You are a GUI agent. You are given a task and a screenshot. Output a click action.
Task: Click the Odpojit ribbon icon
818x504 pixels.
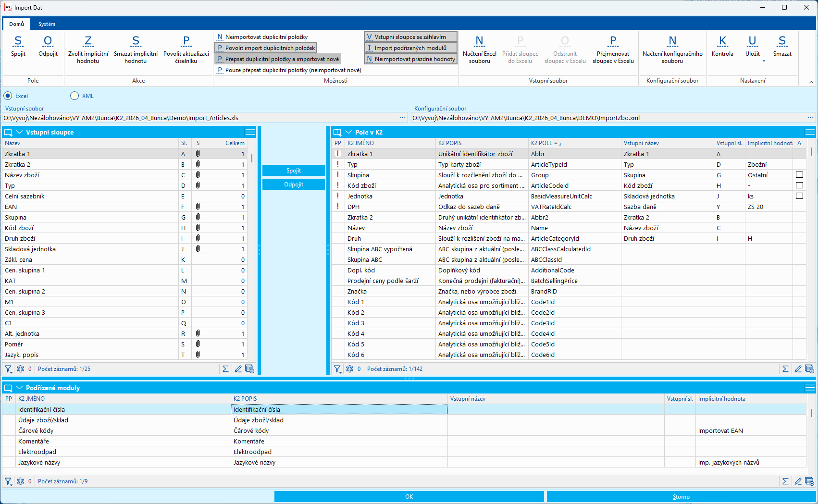point(48,46)
